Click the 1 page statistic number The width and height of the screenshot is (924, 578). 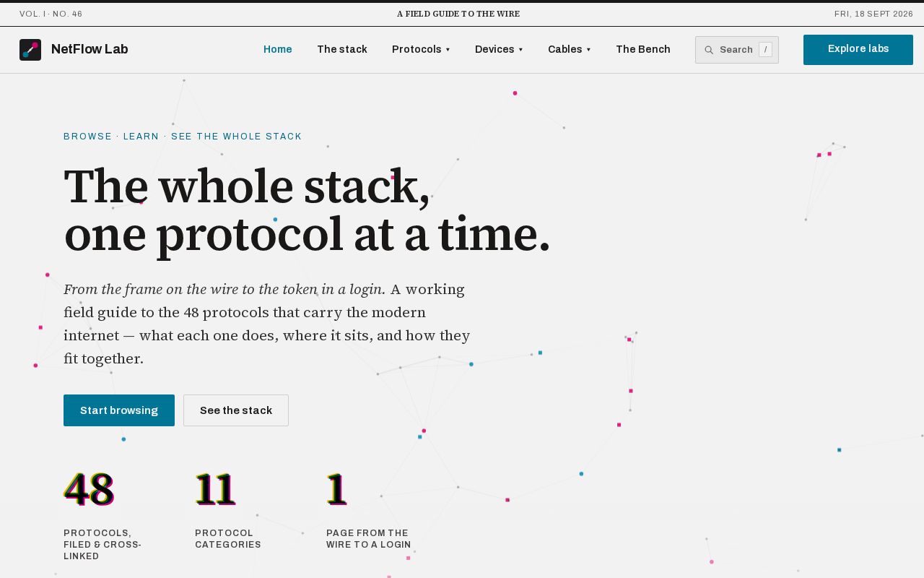tap(336, 490)
